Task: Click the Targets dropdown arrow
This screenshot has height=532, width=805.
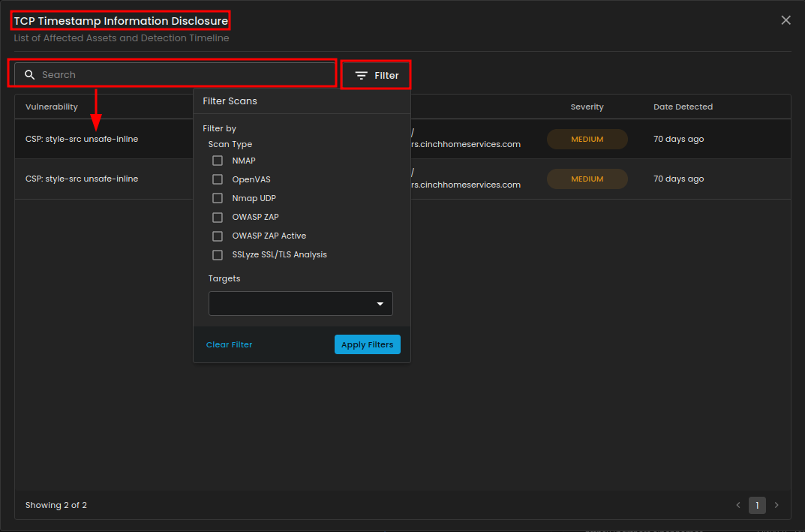Action: [380, 304]
